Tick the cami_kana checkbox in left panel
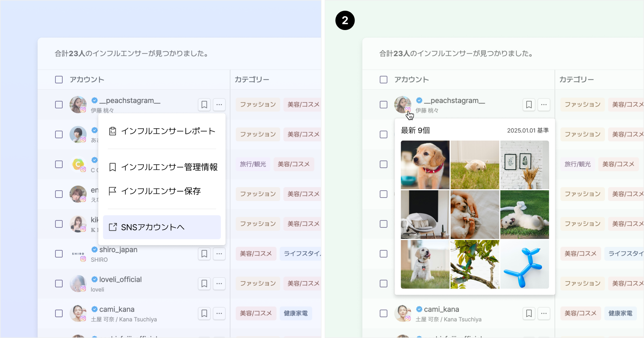644x338 pixels. click(x=59, y=313)
